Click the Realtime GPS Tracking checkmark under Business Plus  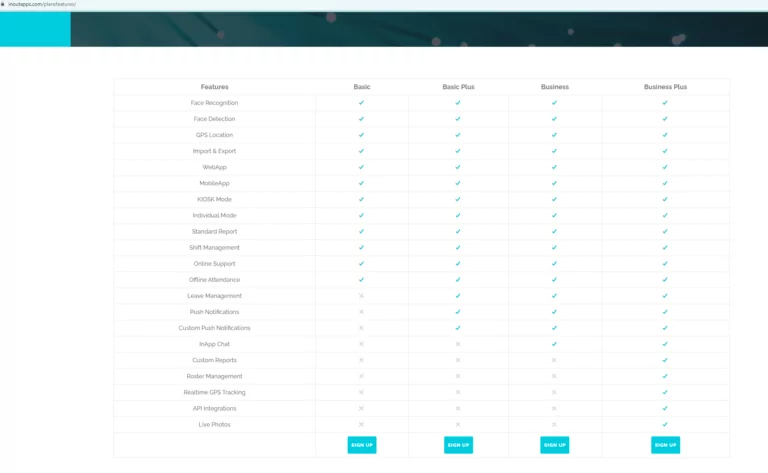tap(665, 392)
